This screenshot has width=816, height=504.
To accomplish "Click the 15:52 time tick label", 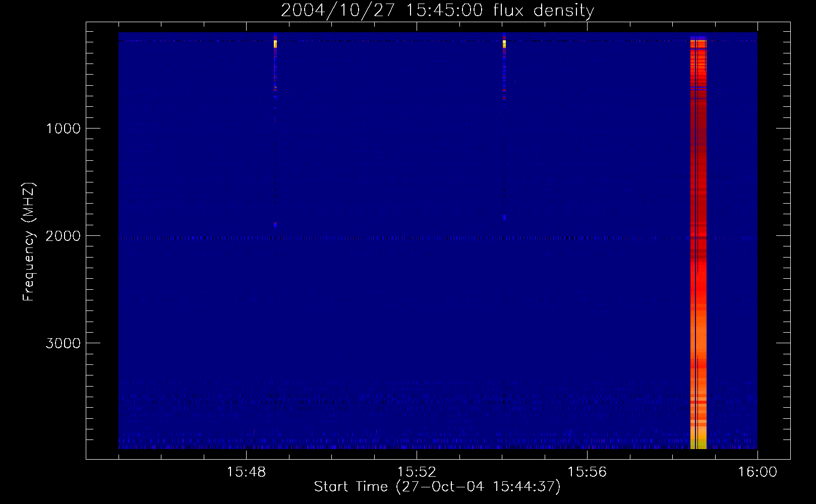I will (x=417, y=472).
